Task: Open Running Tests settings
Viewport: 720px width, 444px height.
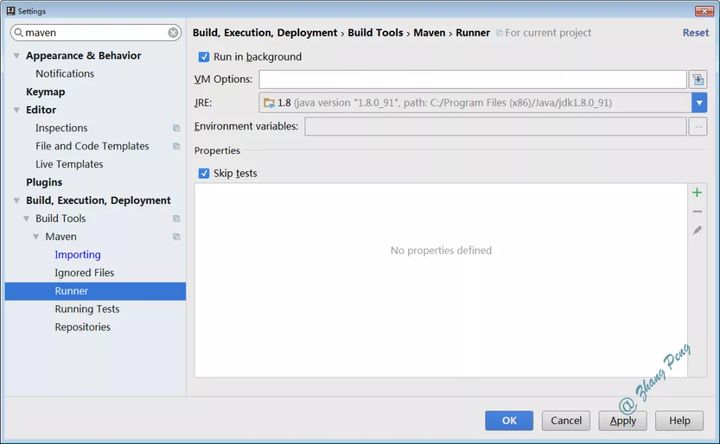Action: click(87, 309)
